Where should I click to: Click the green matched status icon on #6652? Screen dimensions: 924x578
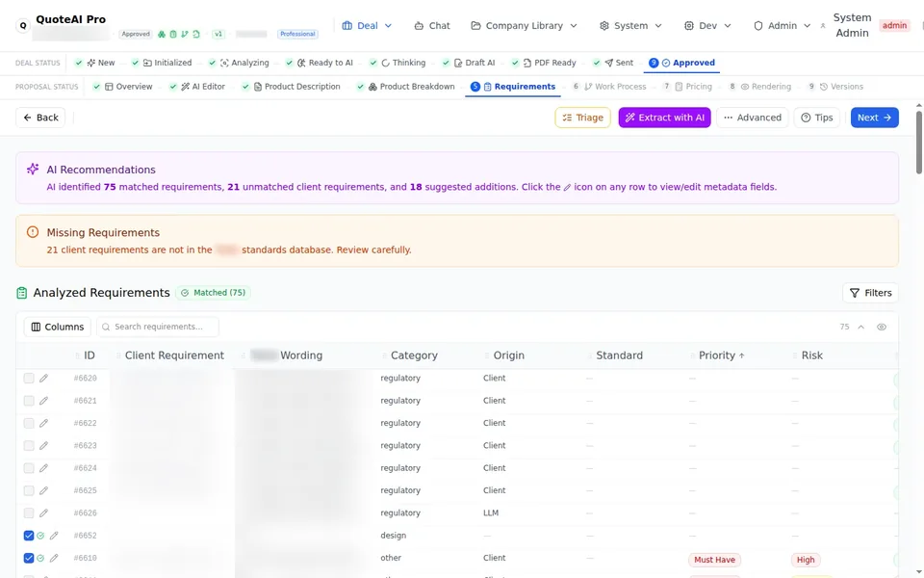click(x=40, y=536)
